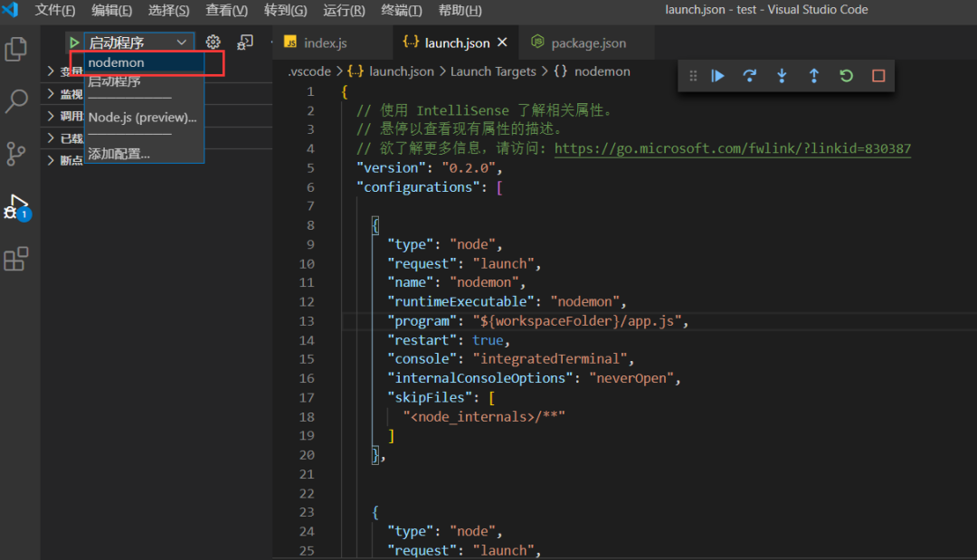Click the "${workspaceFolder}/app.js" value
977x560 pixels.
[x=576, y=321]
